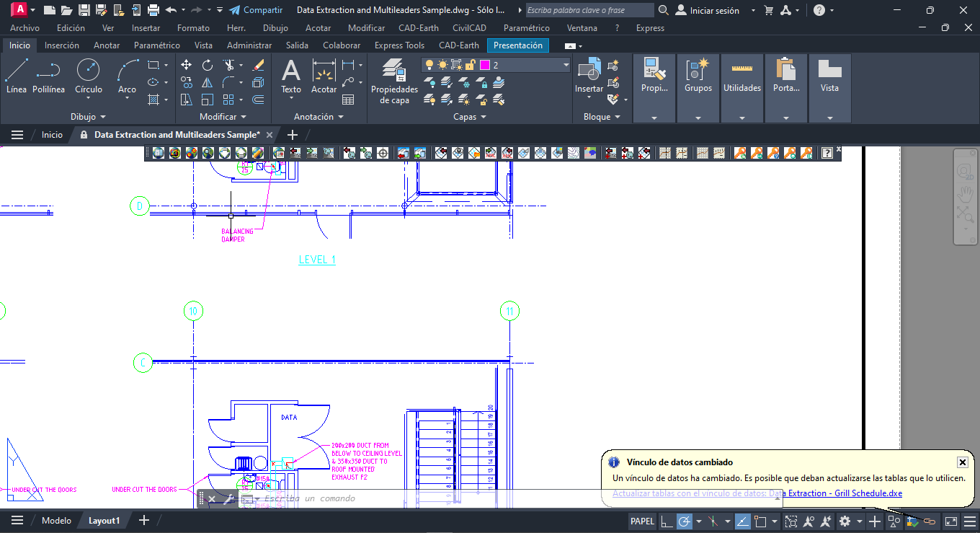Select the Polilínea tool
The height and width of the screenshot is (533, 980).
[48, 76]
